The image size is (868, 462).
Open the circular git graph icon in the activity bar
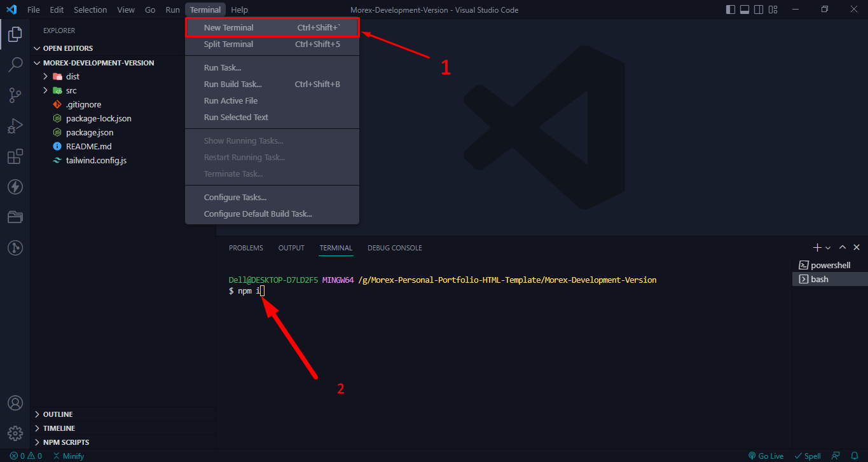[x=15, y=248]
